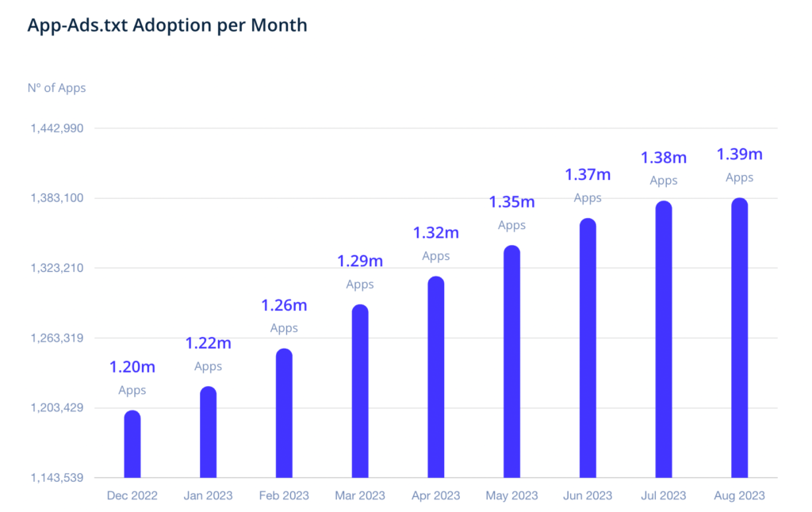Click the Dec 2022 bar

[132, 445]
